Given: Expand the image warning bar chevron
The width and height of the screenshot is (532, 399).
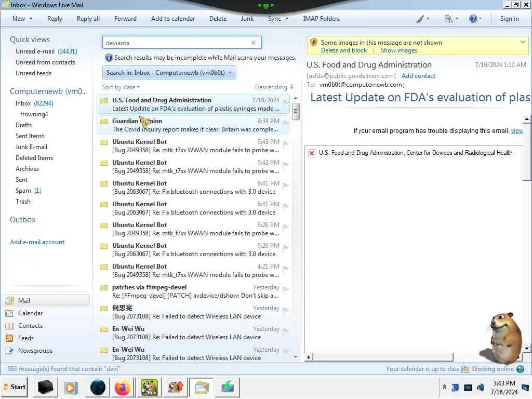Looking at the screenshot, I should pyautogui.click(x=523, y=42).
